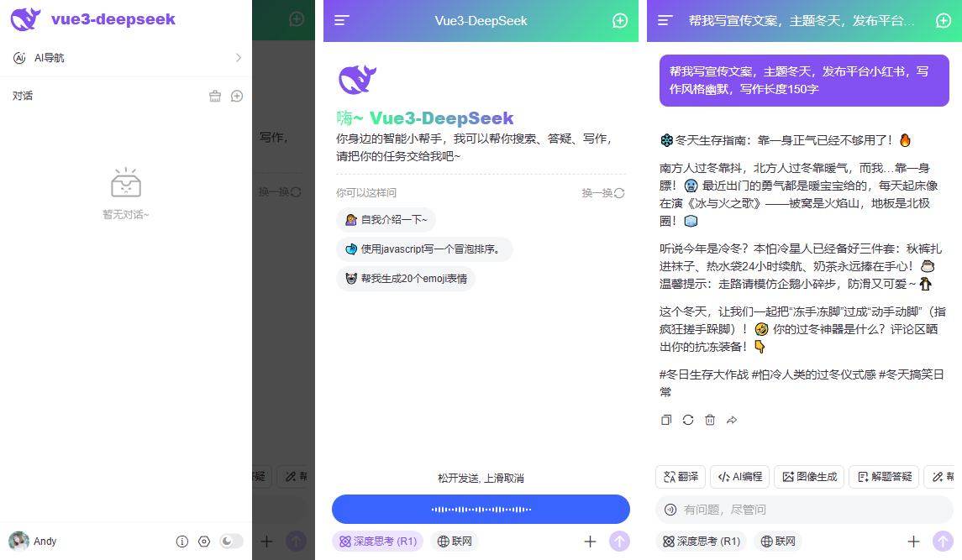Select the 自我介绍一下~ suggested prompt
The height and width of the screenshot is (560, 962).
(x=386, y=220)
